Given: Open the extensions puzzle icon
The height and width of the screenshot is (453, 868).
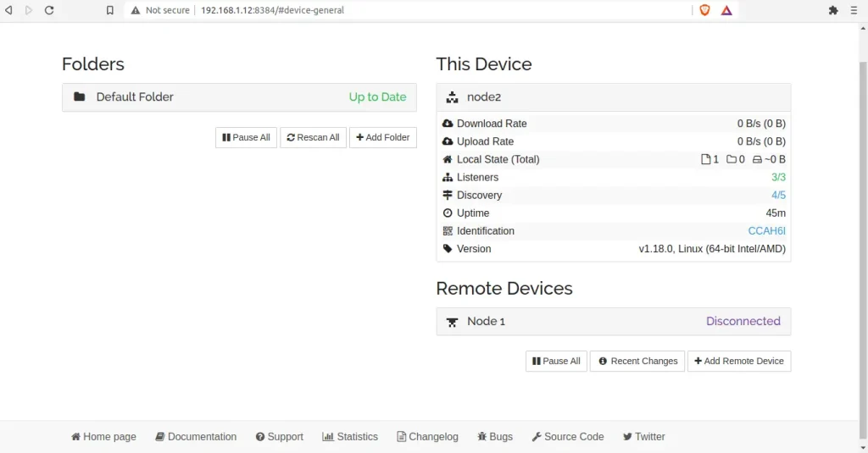Looking at the screenshot, I should click(x=833, y=10).
